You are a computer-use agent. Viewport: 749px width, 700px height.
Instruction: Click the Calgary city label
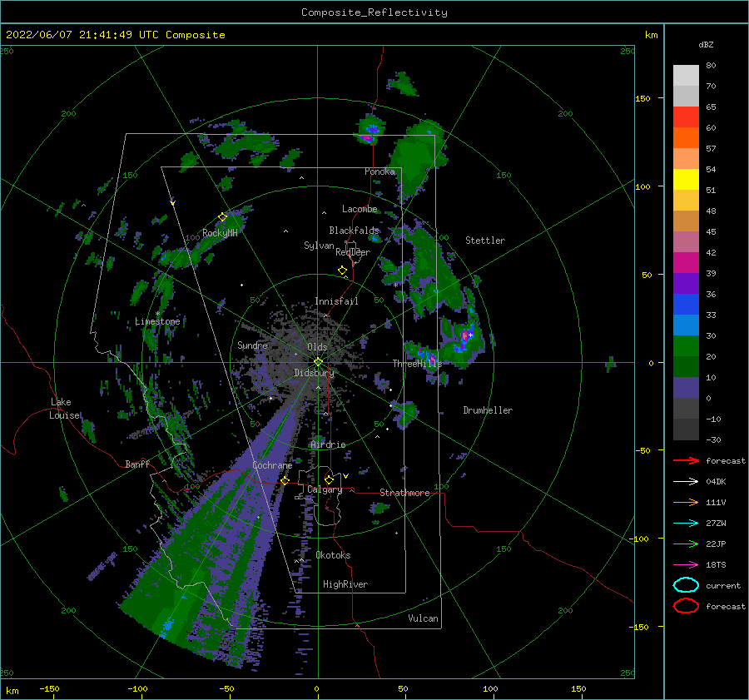pos(325,489)
